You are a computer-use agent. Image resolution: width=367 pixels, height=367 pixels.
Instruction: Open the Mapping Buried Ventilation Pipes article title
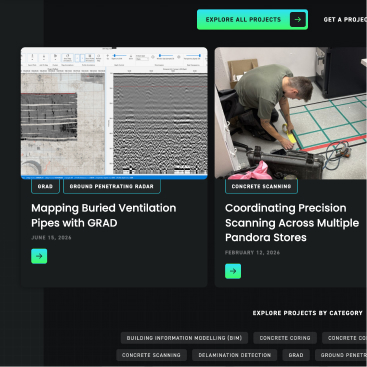pos(104,215)
